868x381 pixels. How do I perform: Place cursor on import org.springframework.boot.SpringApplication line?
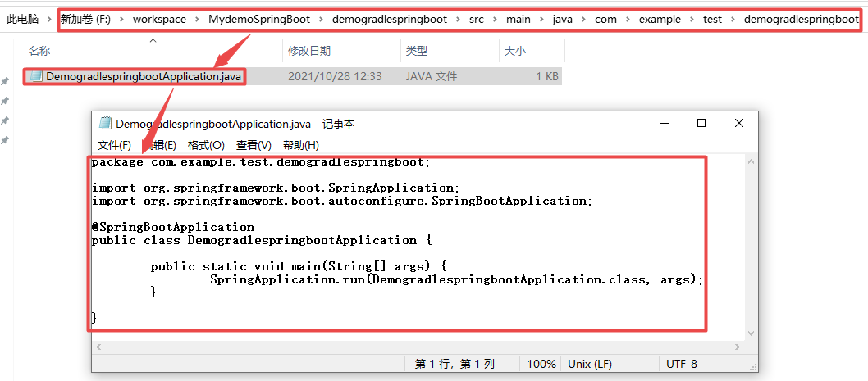pyautogui.click(x=276, y=188)
